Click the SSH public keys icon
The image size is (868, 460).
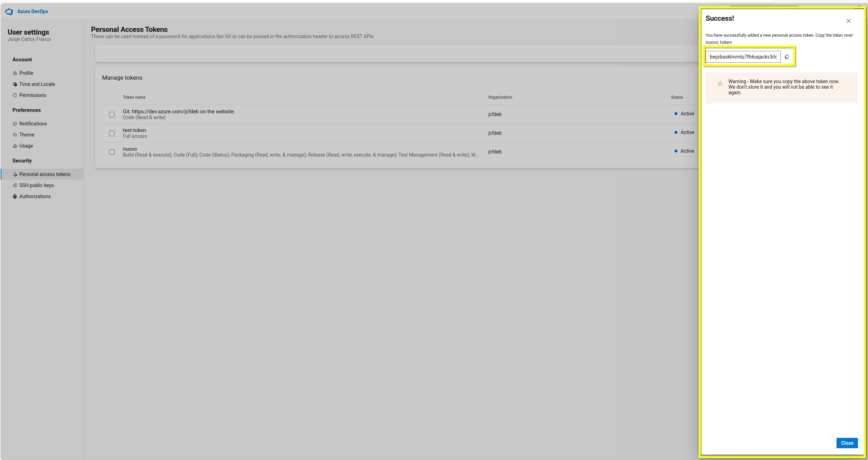point(15,185)
